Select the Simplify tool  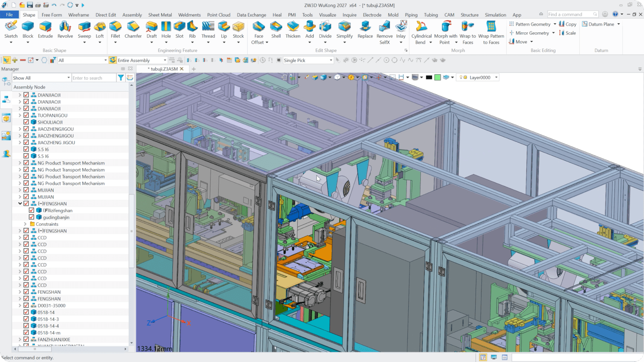pos(344,30)
